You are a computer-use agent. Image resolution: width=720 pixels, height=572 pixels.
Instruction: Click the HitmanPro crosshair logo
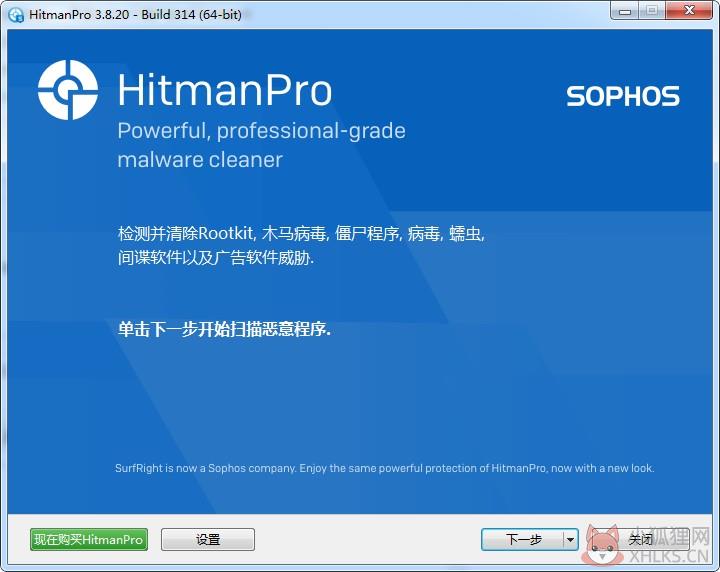(68, 90)
